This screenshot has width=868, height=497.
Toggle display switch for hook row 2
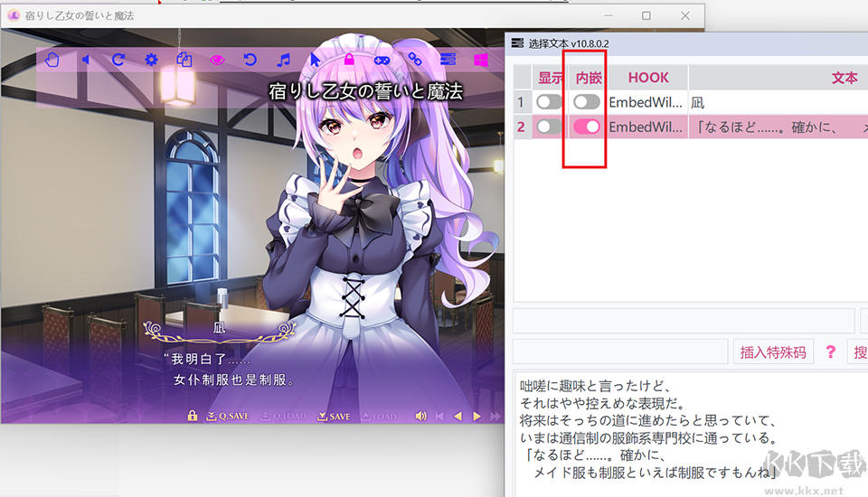(549, 127)
